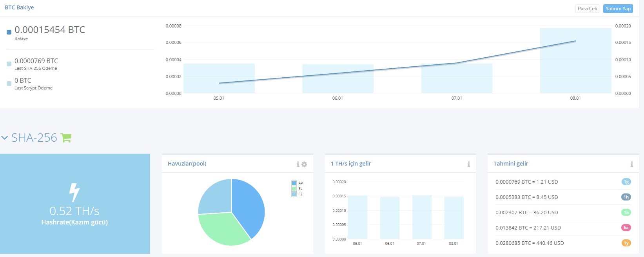
Task: Click the 08.01 bar in balance chart
Action: pos(575,61)
